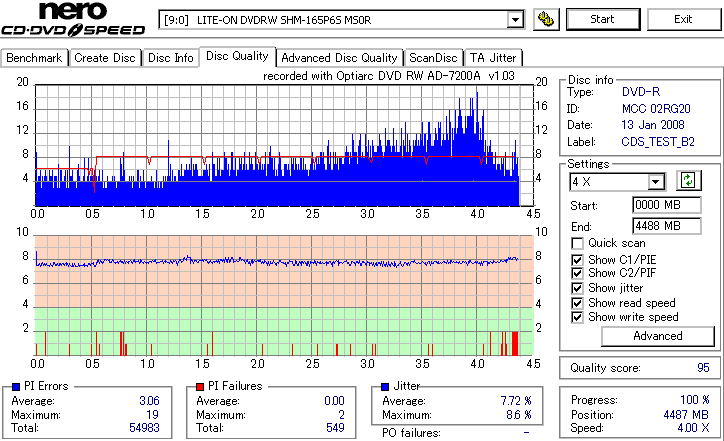Click the PO failures label
The width and height of the screenshot is (724, 441).
pyautogui.click(x=411, y=433)
